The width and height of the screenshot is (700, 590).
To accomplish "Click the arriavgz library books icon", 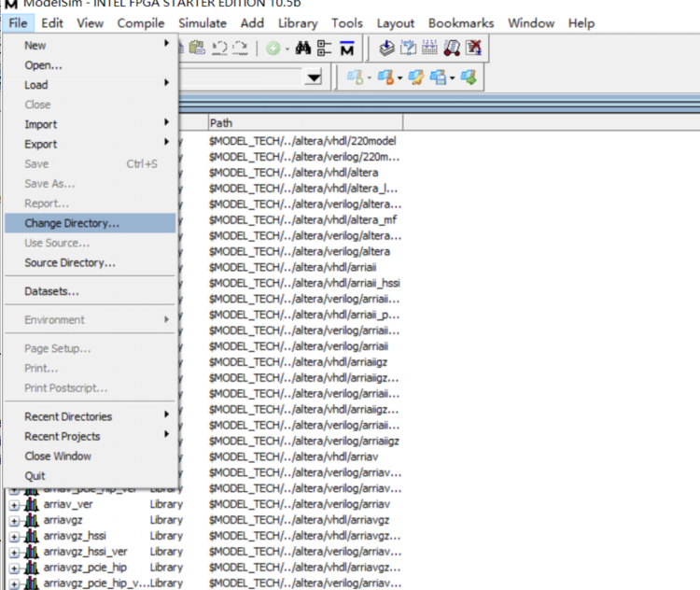I will pos(31,520).
